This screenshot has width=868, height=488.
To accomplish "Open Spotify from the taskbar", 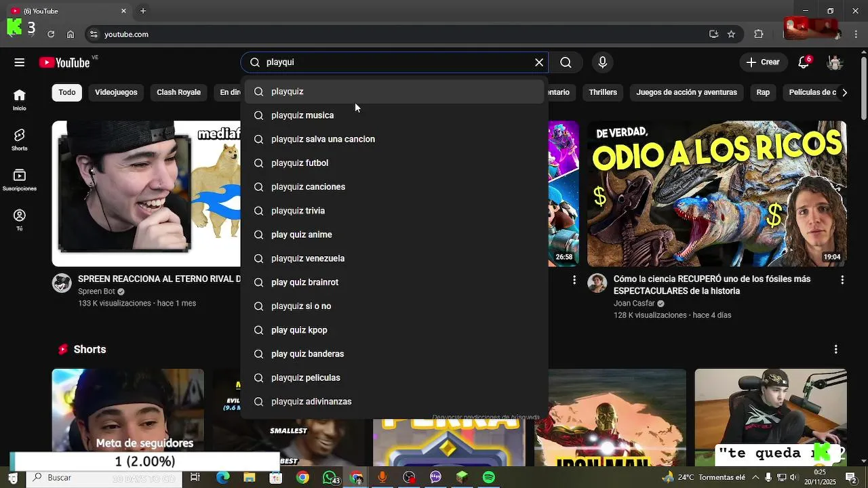I will pyautogui.click(x=489, y=478).
